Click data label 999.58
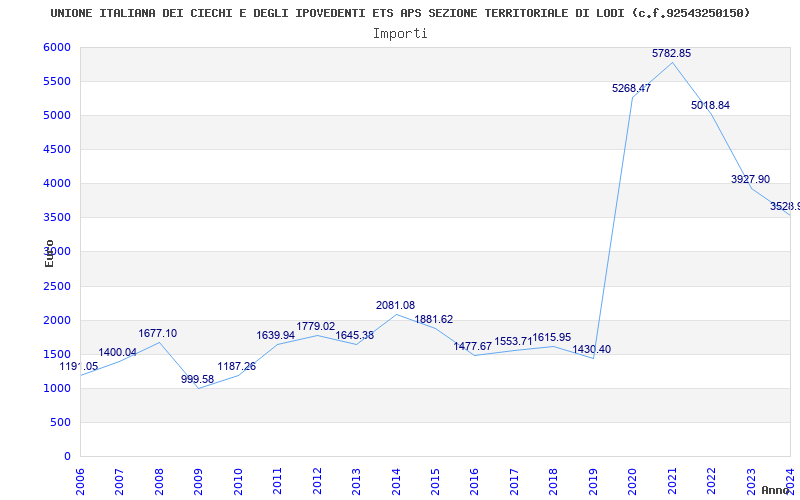Viewport: 800px width, 500px height. pos(197,380)
